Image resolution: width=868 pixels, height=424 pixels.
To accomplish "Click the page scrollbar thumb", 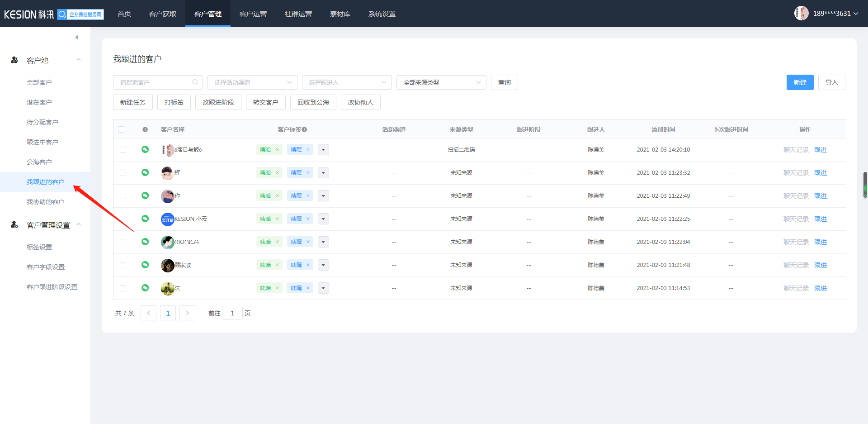I will 865,185.
